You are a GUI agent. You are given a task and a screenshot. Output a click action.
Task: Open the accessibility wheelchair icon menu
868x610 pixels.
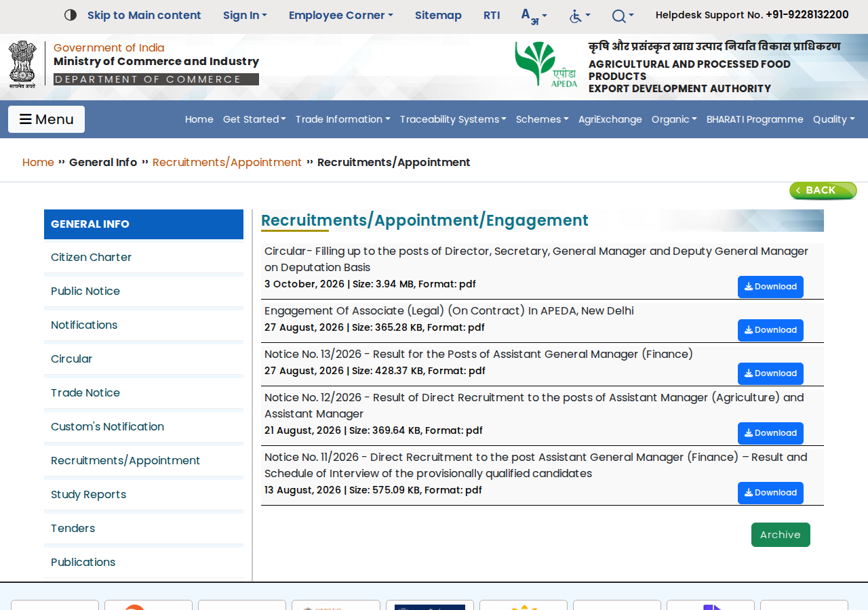(x=579, y=16)
